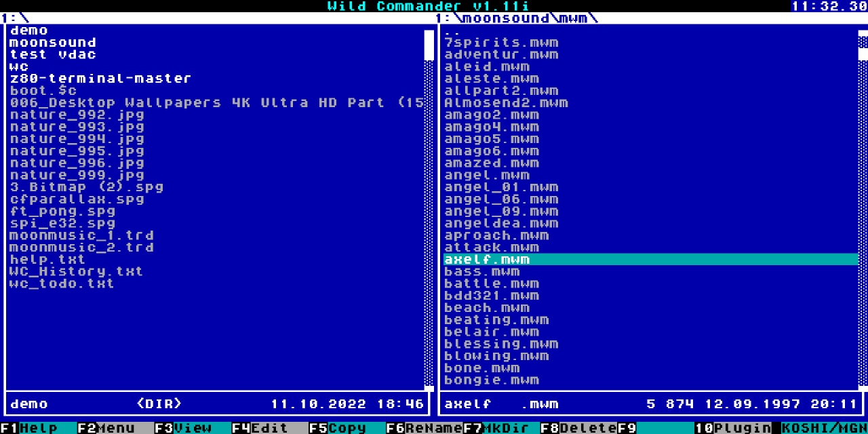This screenshot has height=434, width=868.
Task: Select moonmusic_1.trd in the left panel
Action: click(82, 235)
